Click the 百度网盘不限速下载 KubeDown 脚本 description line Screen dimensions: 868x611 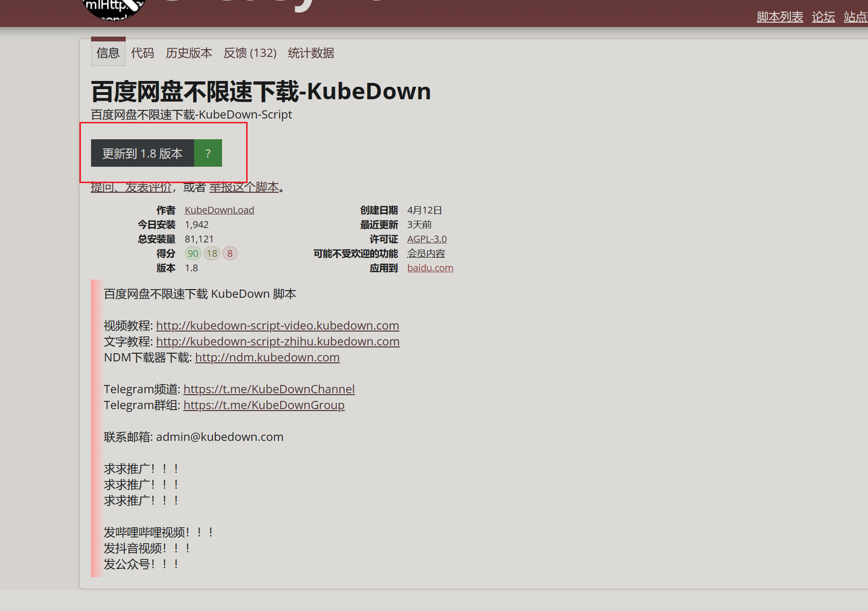(200, 294)
